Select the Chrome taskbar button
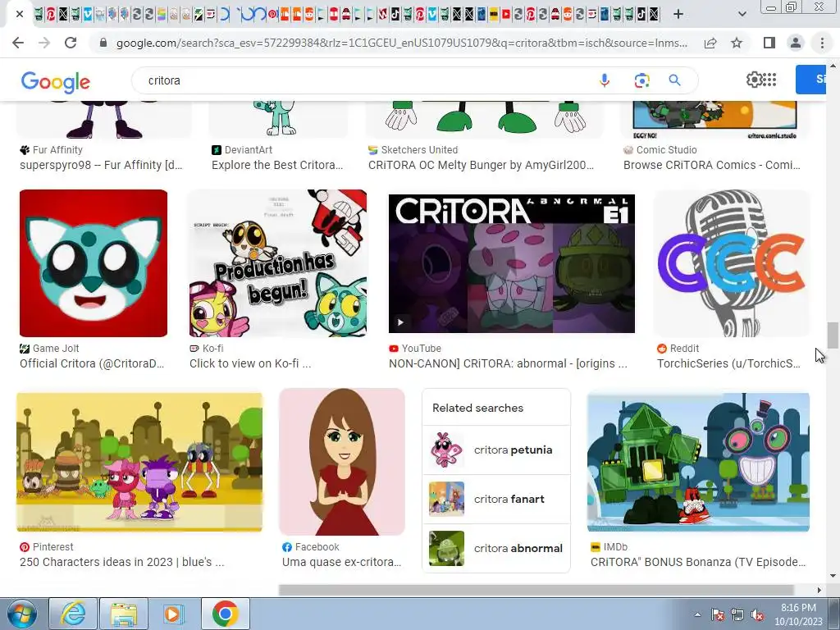 pos(225,614)
